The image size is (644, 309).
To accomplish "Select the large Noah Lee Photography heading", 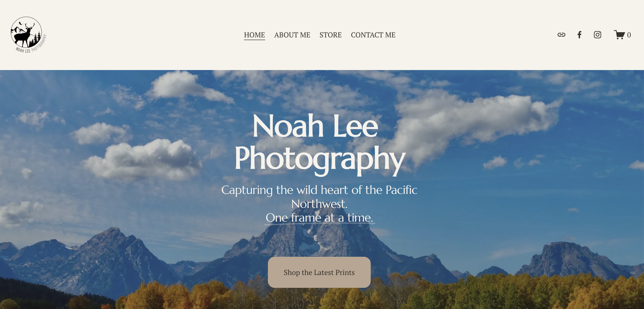I will click(x=319, y=143).
